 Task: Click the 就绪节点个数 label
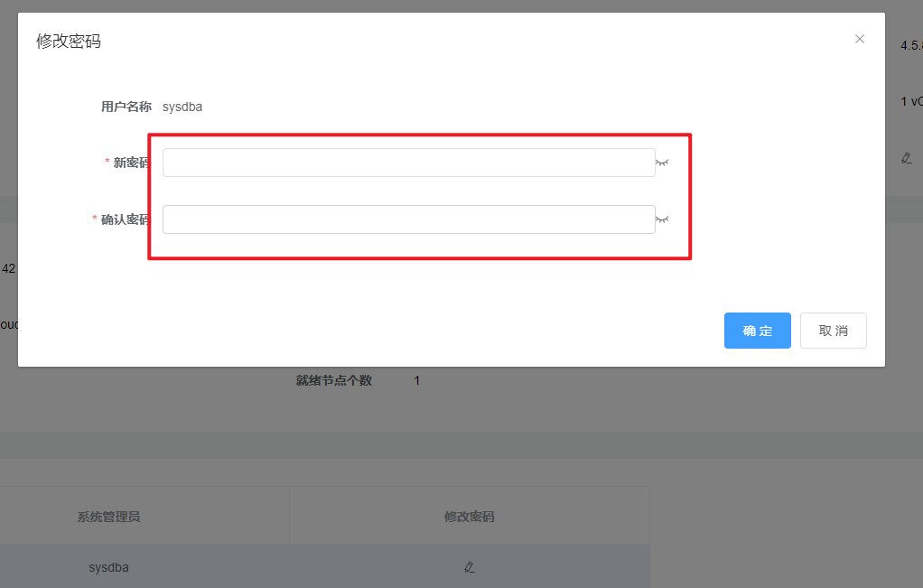333,380
